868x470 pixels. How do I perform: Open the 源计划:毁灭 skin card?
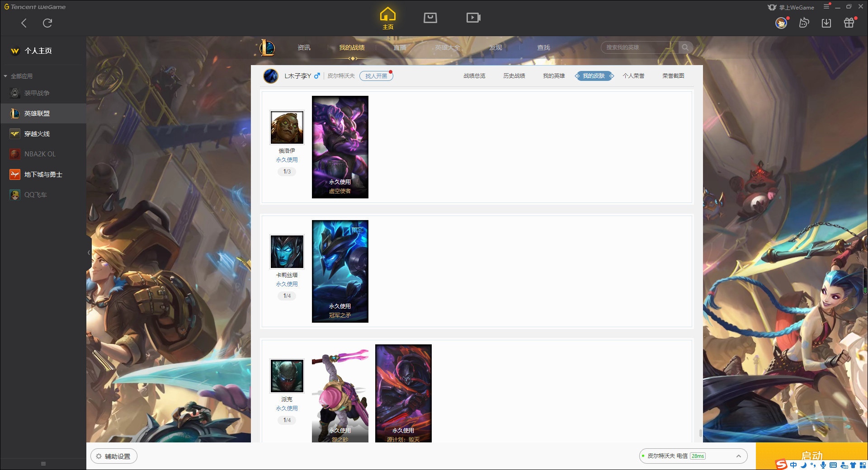(403, 393)
